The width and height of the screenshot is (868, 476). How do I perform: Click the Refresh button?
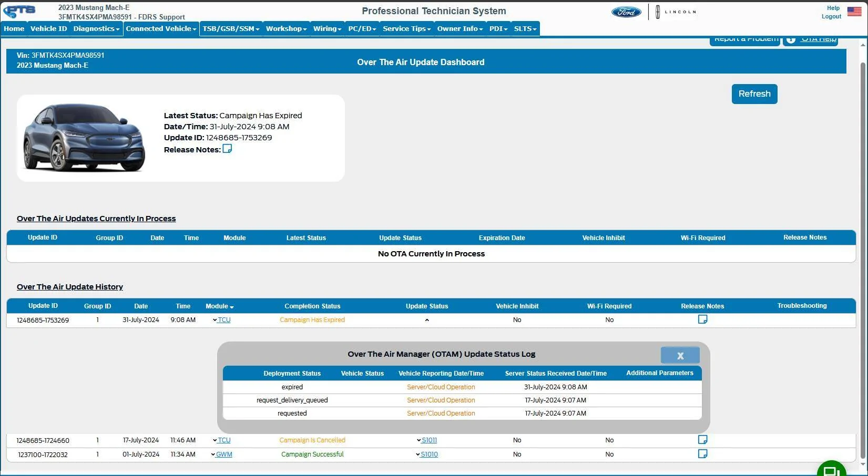point(754,94)
